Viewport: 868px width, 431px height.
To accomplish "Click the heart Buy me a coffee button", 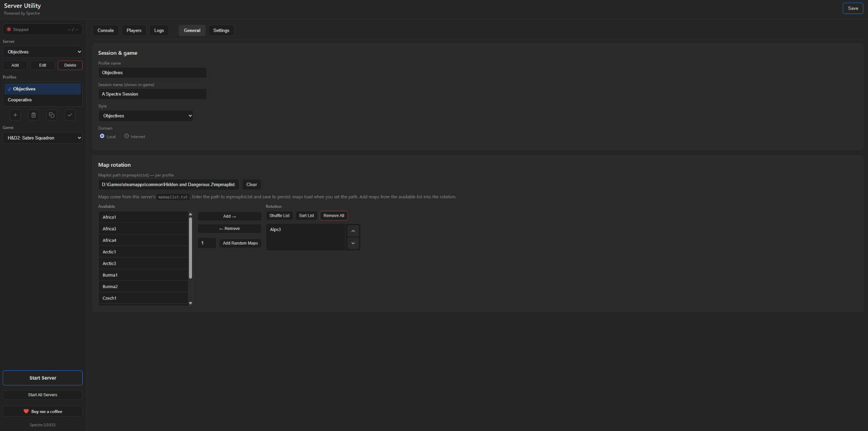I will 42,411.
